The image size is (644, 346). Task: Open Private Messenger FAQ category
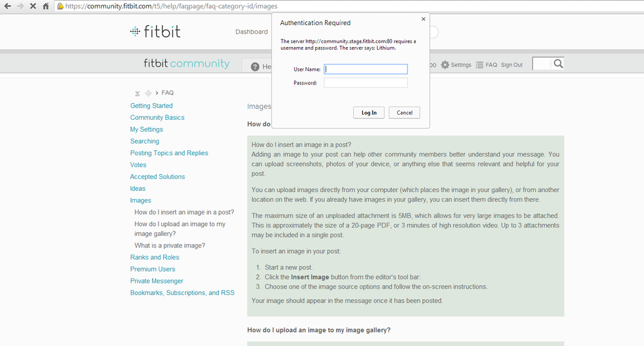point(157,281)
